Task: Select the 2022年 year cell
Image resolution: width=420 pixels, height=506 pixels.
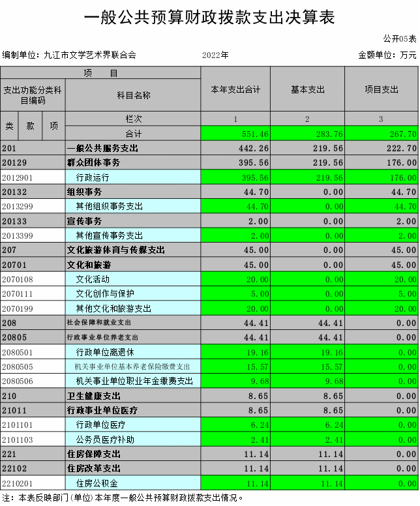Action: 215,55
